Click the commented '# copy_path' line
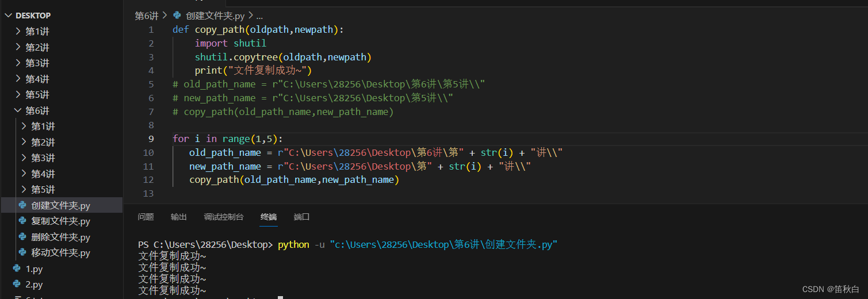The width and height of the screenshot is (868, 299). point(283,112)
